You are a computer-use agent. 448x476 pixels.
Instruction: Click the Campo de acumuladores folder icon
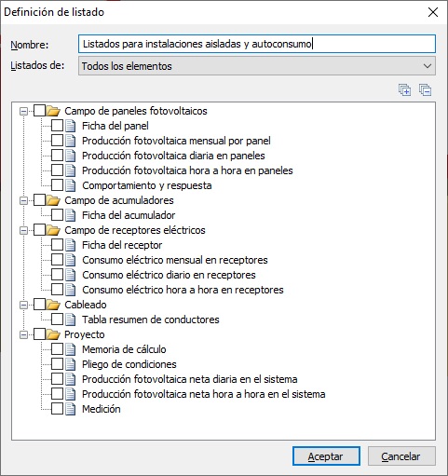pyautogui.click(x=53, y=200)
